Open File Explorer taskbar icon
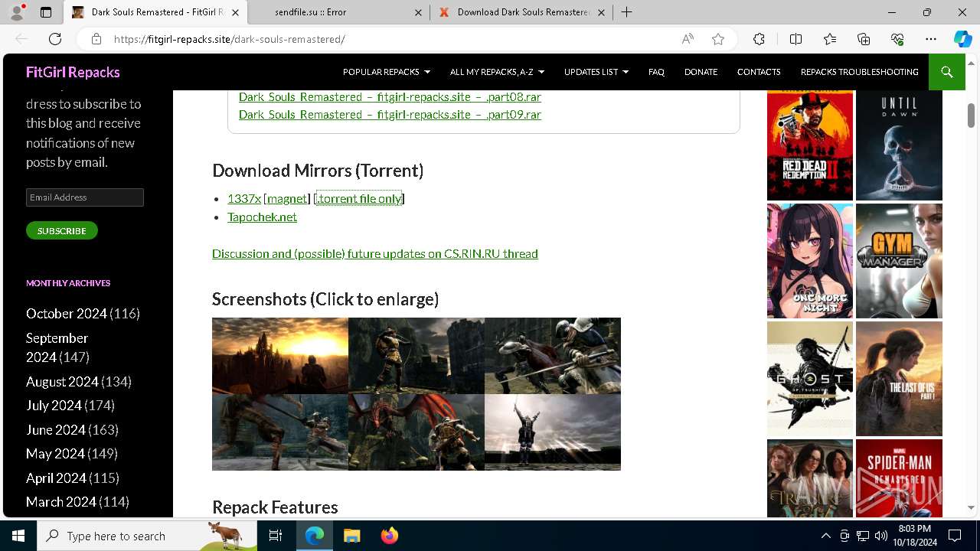 point(352,536)
